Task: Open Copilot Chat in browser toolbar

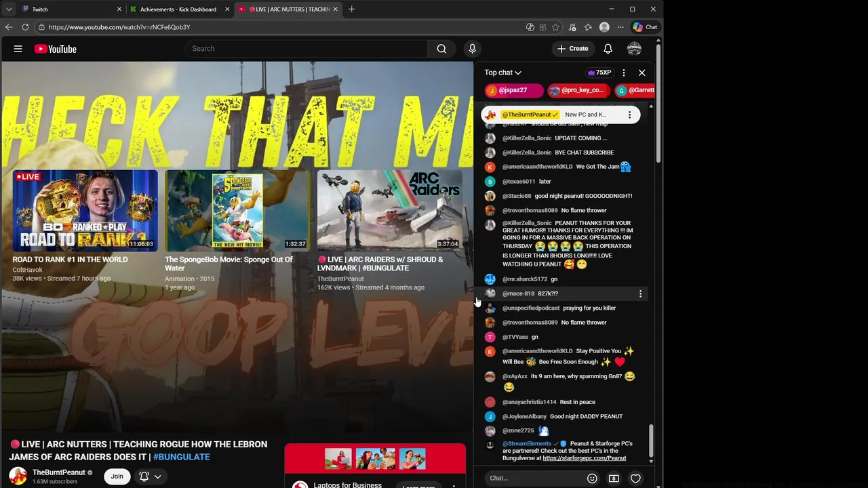Action: [645, 27]
